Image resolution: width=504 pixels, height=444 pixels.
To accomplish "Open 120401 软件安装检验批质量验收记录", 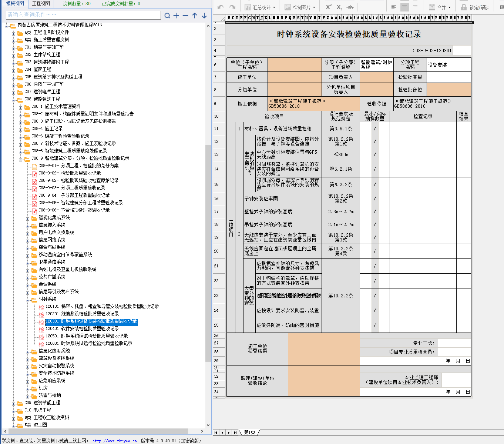I will 82,328.
